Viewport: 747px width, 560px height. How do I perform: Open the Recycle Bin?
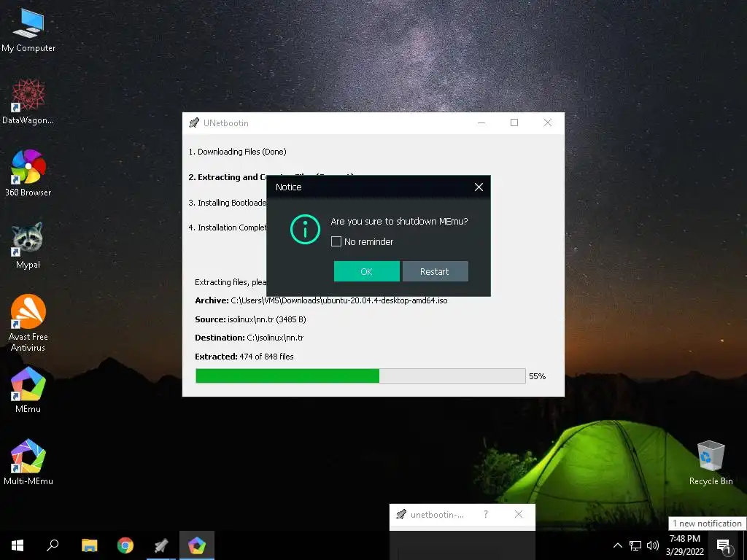(711, 462)
